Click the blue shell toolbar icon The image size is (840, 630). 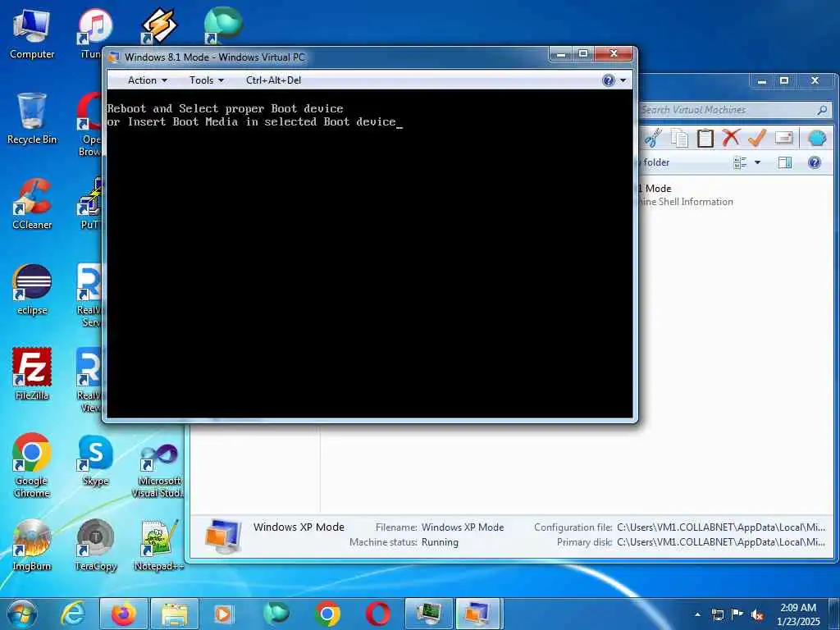[x=817, y=138]
